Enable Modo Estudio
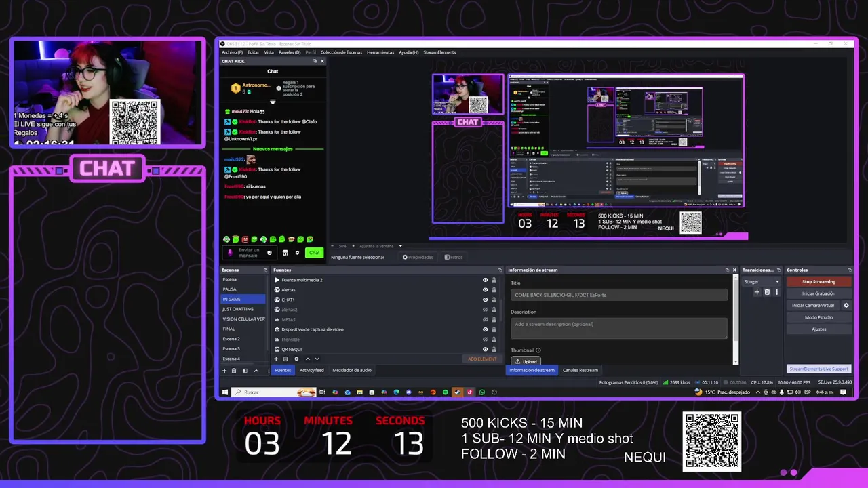Image resolution: width=868 pixels, height=488 pixels. (818, 317)
